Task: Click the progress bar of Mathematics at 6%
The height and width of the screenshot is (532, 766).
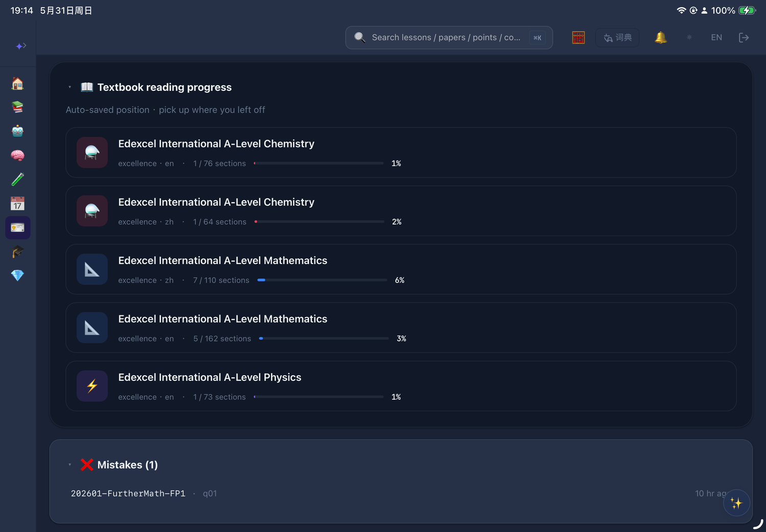Action: [x=322, y=280]
